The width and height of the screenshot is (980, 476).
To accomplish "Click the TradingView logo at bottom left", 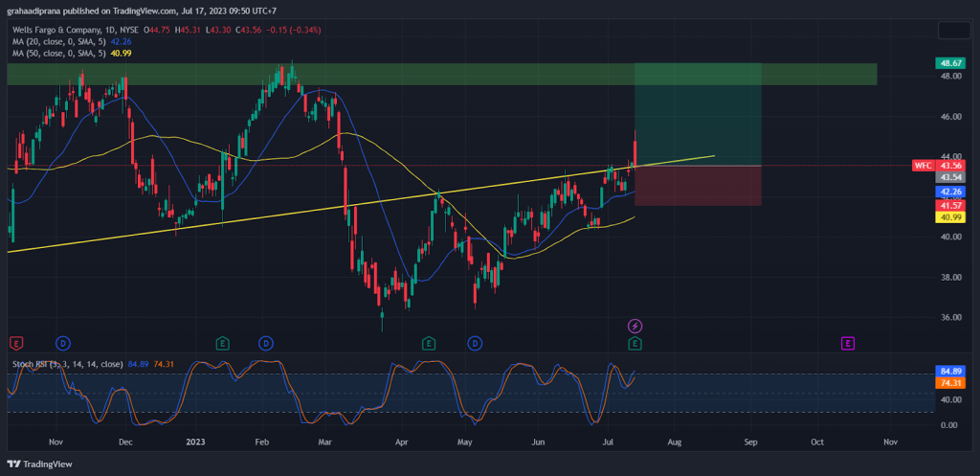I will (39, 465).
